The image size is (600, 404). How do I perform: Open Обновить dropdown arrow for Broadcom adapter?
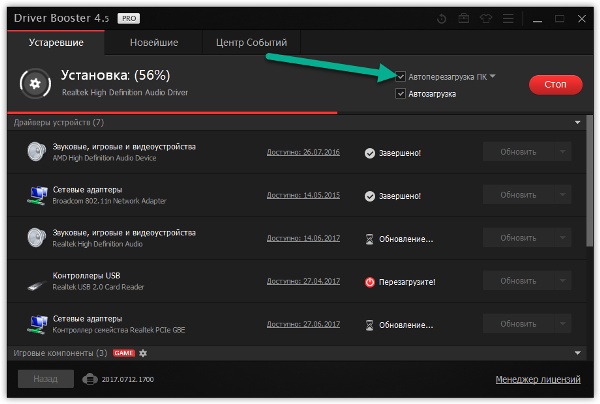[x=563, y=195]
